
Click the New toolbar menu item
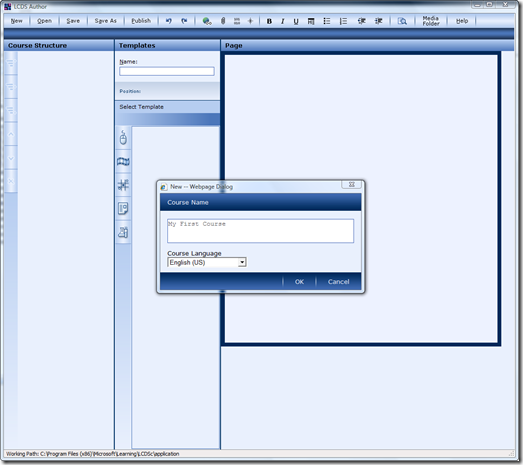[16, 21]
